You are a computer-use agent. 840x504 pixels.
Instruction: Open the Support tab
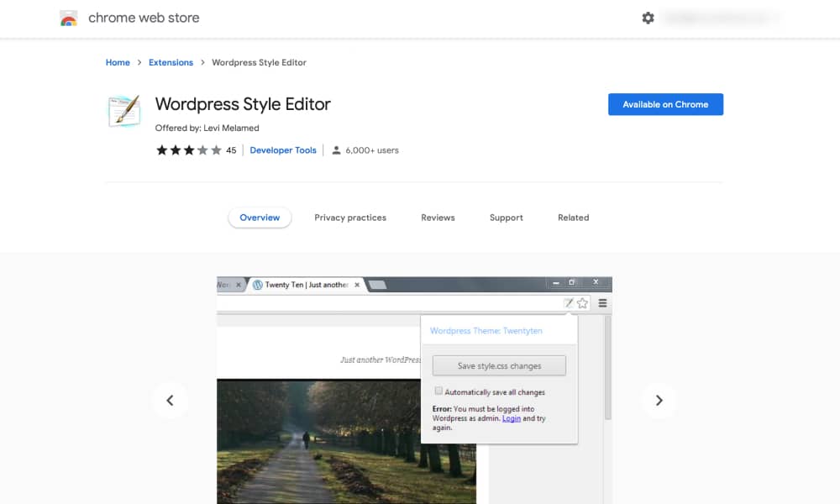pos(506,217)
